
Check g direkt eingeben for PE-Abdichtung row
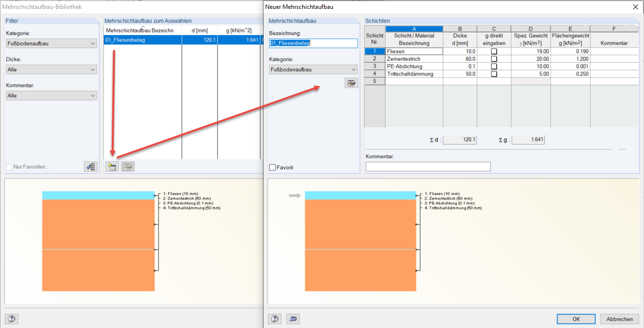pos(494,66)
